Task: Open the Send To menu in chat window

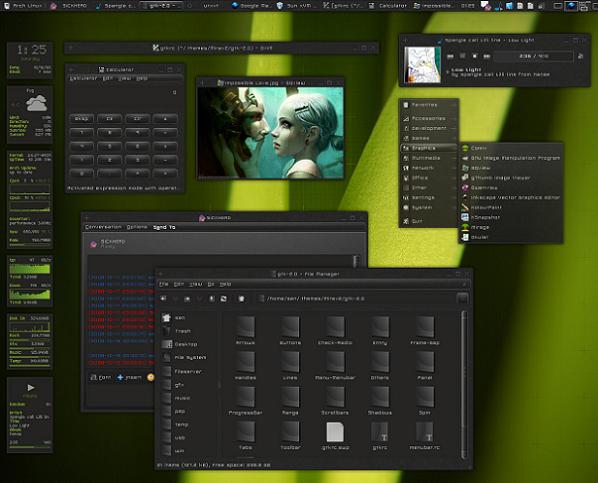Action: point(164,227)
